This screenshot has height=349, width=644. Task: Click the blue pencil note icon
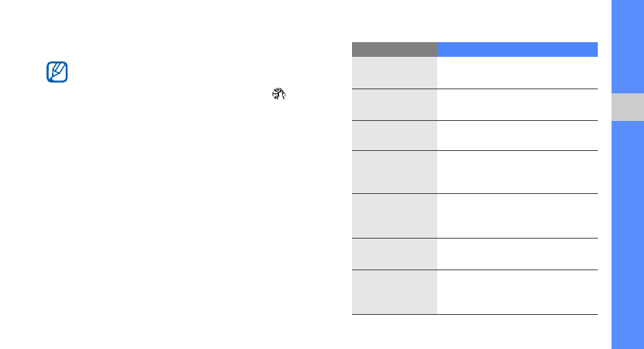[58, 72]
